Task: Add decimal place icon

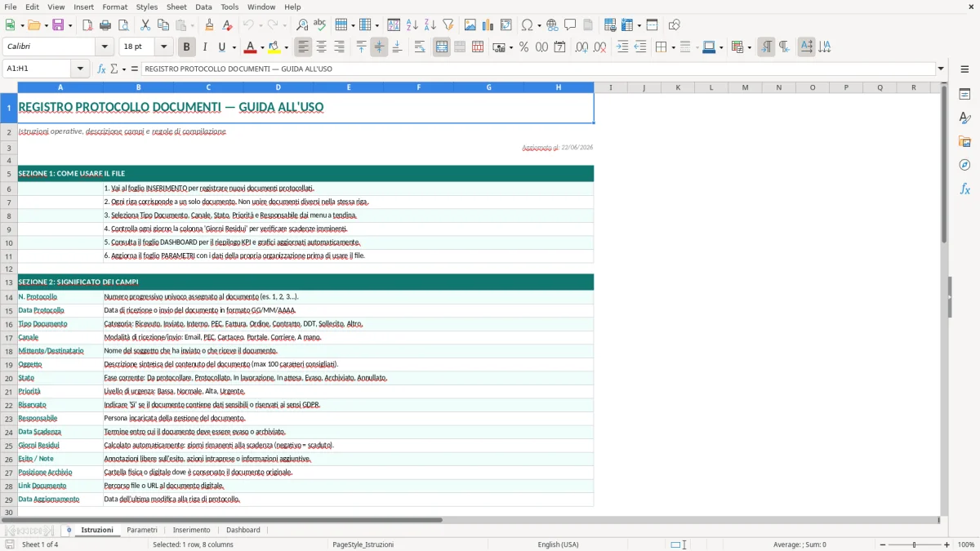Action: coord(581,47)
